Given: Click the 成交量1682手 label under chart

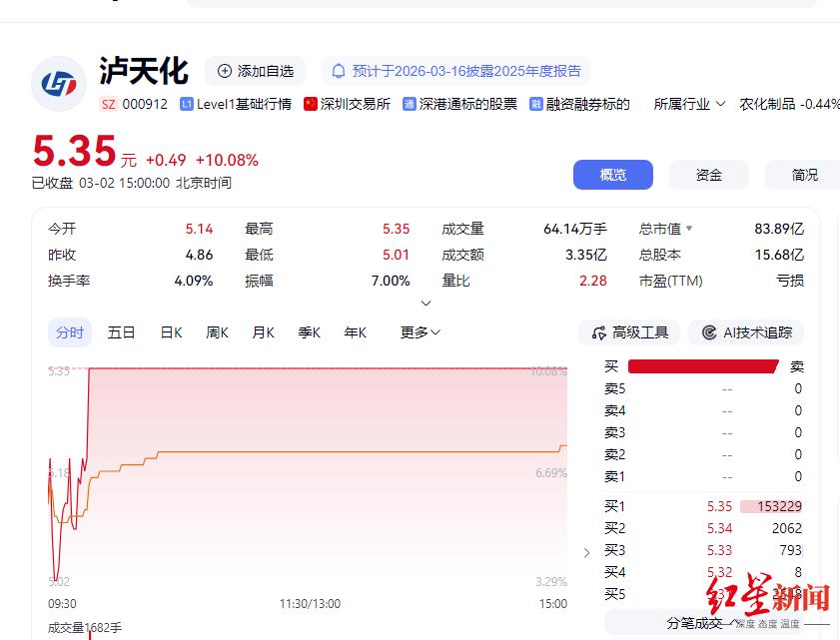Looking at the screenshot, I should coord(85,628).
